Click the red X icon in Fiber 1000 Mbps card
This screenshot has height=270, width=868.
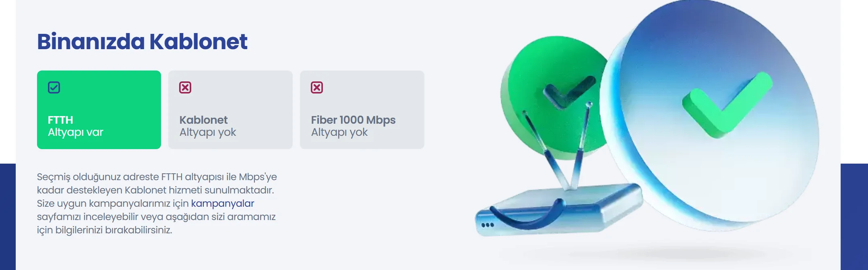pyautogui.click(x=317, y=87)
